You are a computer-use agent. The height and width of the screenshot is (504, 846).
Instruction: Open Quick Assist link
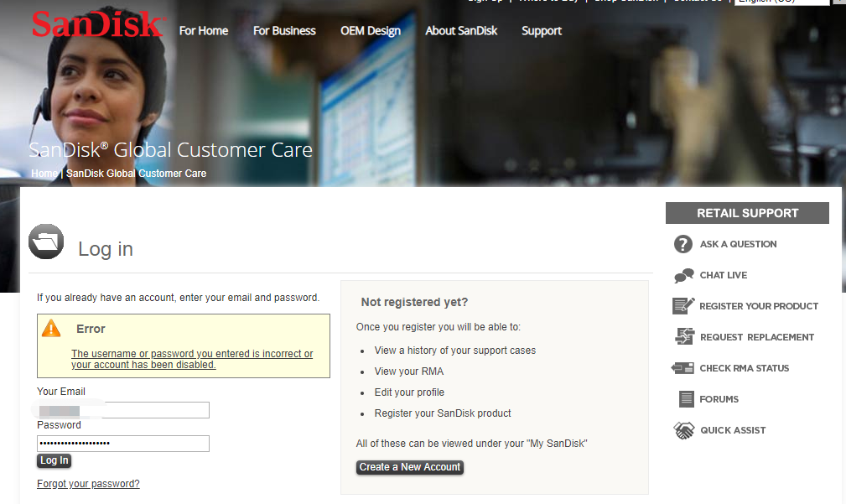tap(733, 430)
